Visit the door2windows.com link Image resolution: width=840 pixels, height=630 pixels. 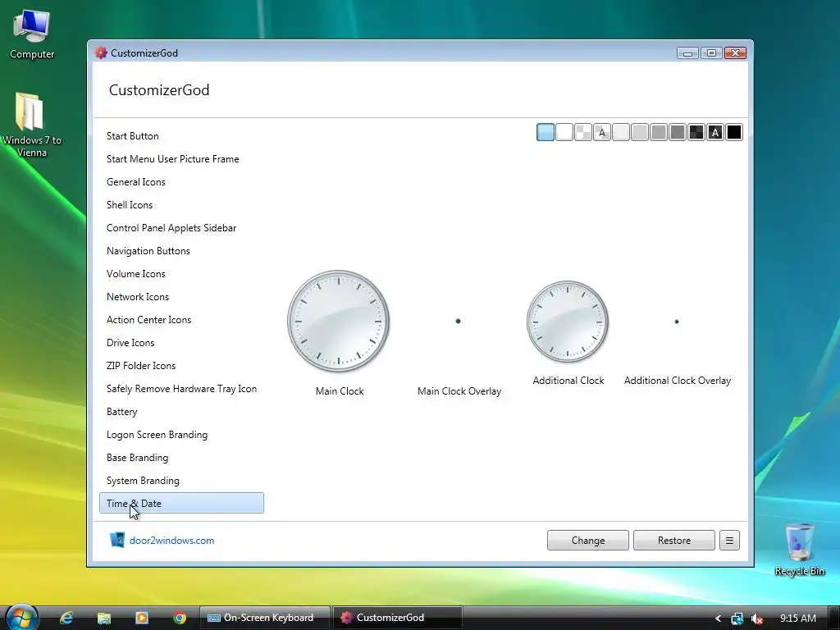click(x=172, y=541)
